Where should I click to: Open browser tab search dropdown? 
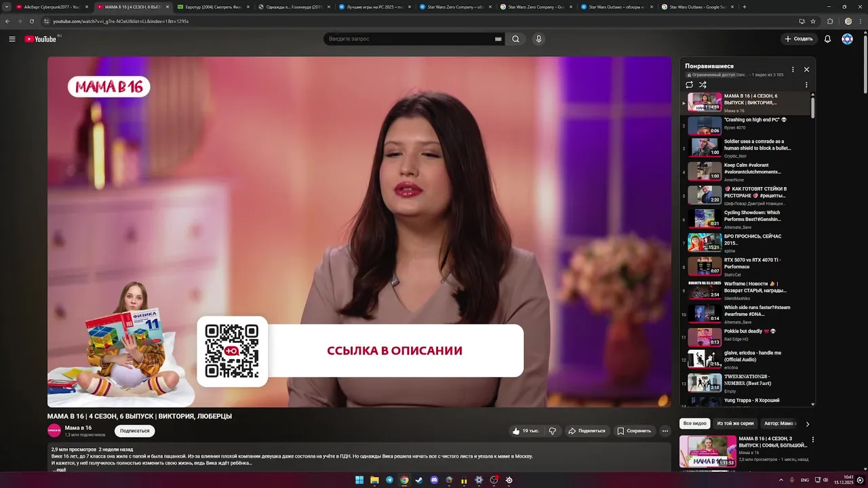tap(6, 7)
